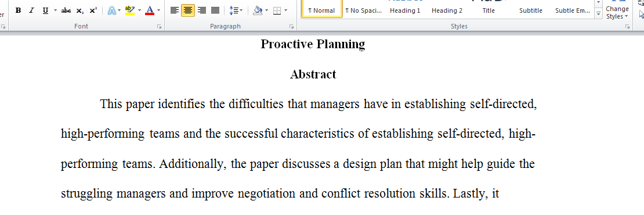Apply Subscript formatting
The width and height of the screenshot is (644, 215).
click(x=79, y=10)
